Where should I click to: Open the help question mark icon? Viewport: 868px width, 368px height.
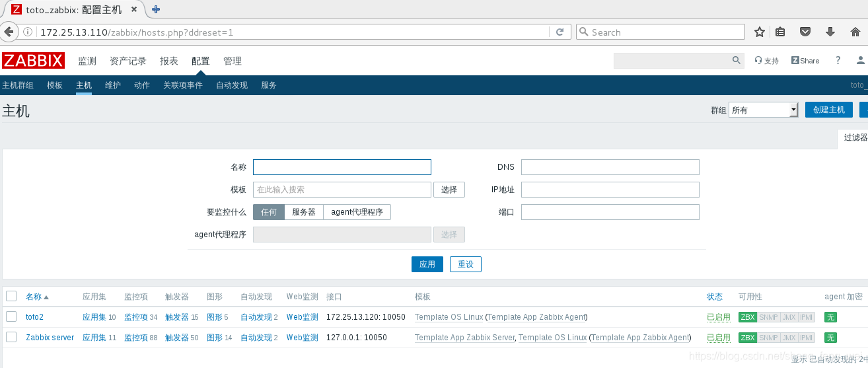pos(838,60)
